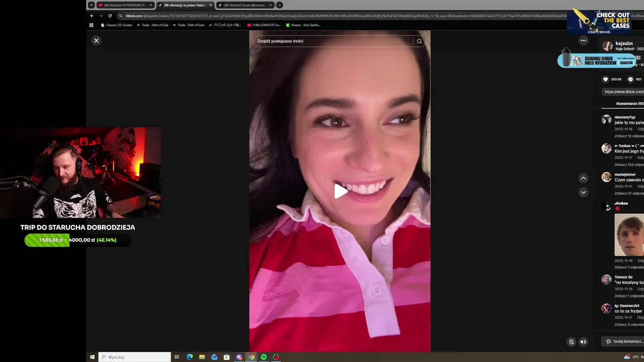Image resolution: width=644 pixels, height=362 pixels.
Task: Open site information icon in address bar
Action: pyautogui.click(x=121, y=16)
